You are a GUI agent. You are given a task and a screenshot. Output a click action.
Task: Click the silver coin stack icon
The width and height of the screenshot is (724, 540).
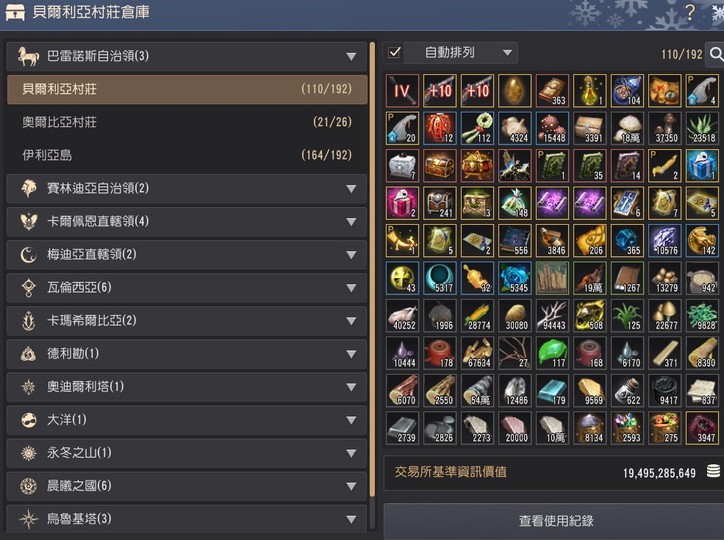(713, 471)
